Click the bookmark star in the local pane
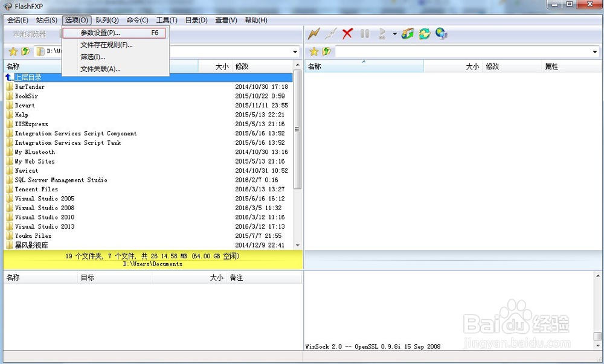This screenshot has height=364, width=604. tap(13, 51)
